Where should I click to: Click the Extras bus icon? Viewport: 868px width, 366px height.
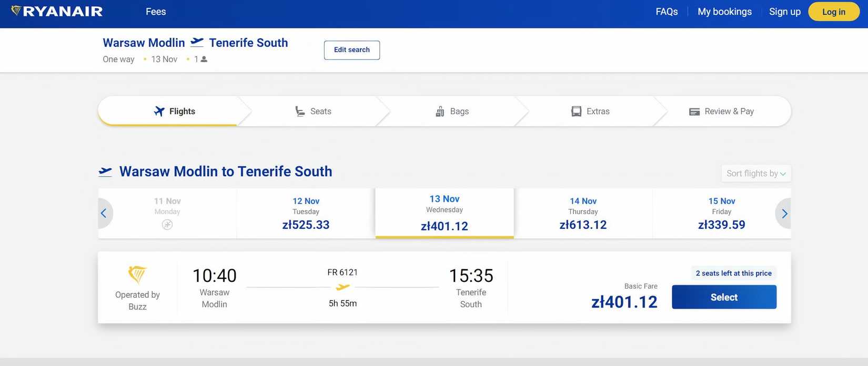point(575,111)
